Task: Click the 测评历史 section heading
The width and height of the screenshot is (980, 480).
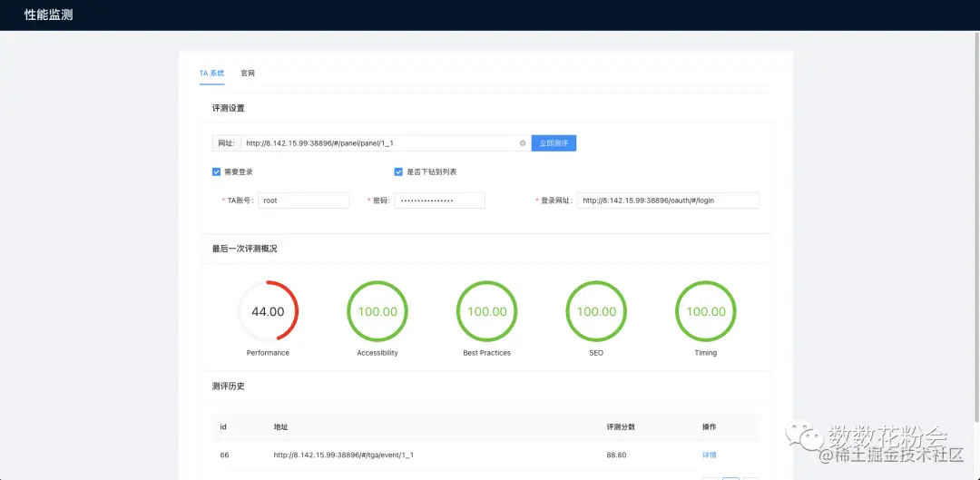Action: tap(228, 387)
